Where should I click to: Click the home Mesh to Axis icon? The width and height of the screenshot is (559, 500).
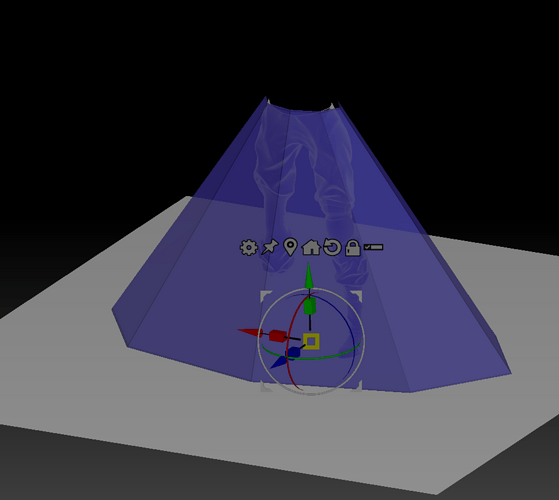pyautogui.click(x=311, y=247)
